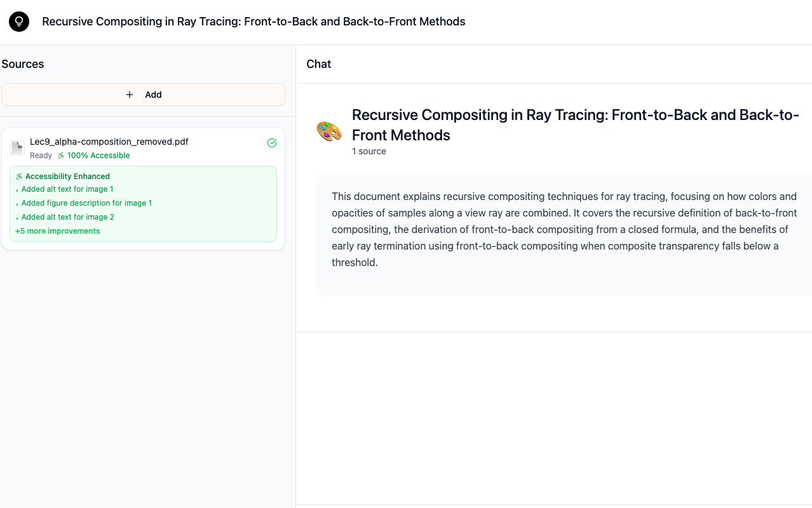Click the plus icon in Add button
This screenshot has width=812, height=508.
(130, 95)
